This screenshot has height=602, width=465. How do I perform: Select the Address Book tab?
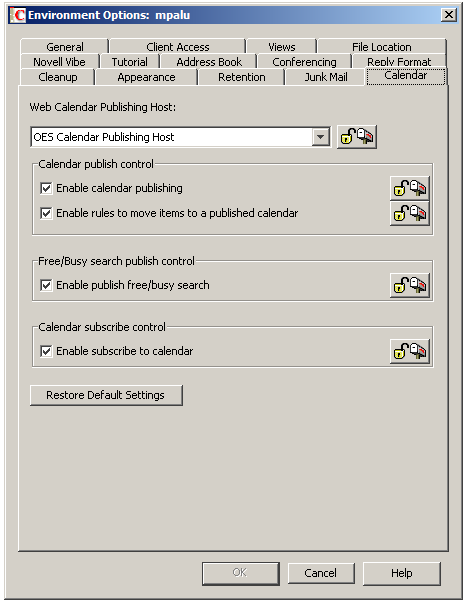click(x=209, y=62)
